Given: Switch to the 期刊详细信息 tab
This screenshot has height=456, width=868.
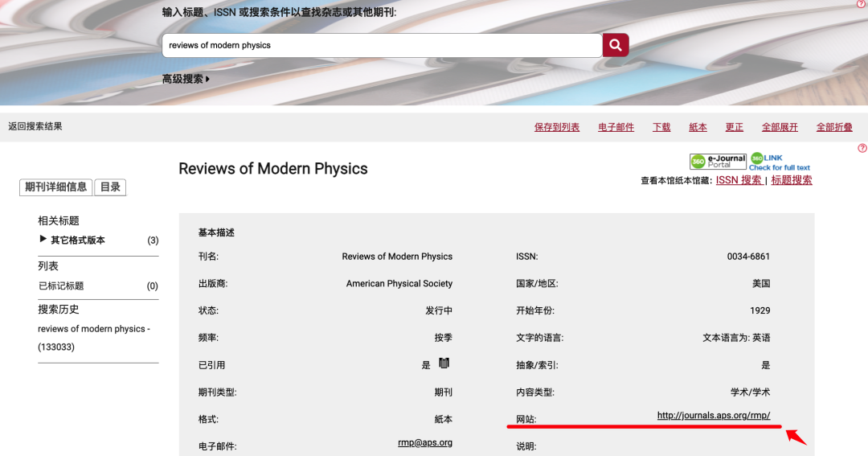Looking at the screenshot, I should (56, 187).
